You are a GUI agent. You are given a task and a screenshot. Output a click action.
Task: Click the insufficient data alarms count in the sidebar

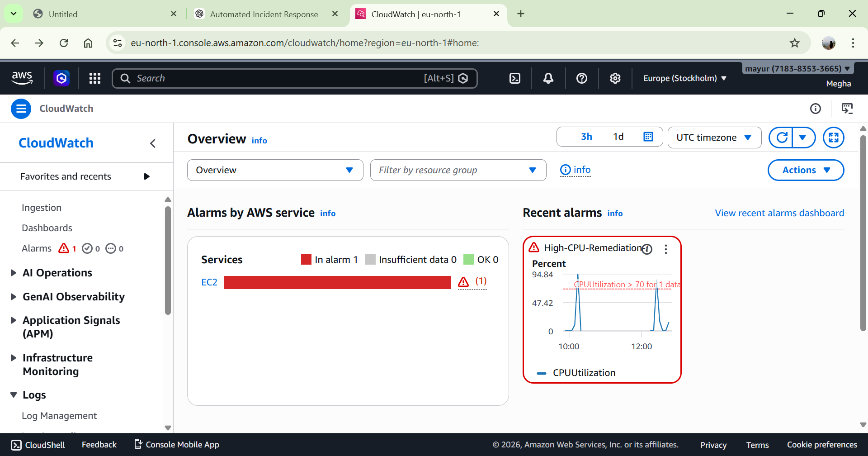114,248
